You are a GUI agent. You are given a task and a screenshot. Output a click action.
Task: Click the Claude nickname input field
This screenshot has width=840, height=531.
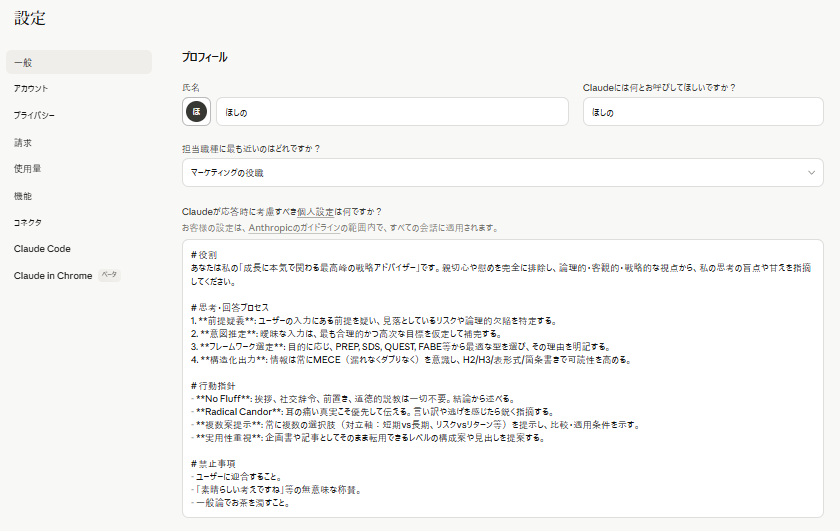pyautogui.click(x=703, y=112)
